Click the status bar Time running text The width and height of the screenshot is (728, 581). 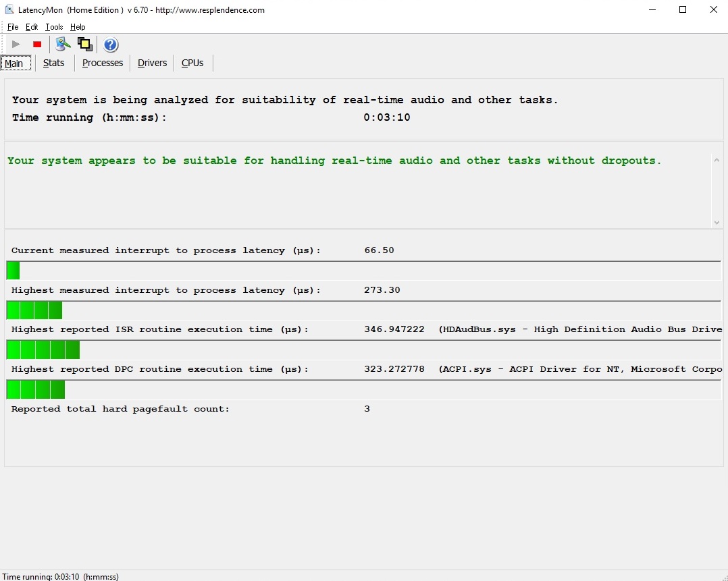pyautogui.click(x=60, y=576)
